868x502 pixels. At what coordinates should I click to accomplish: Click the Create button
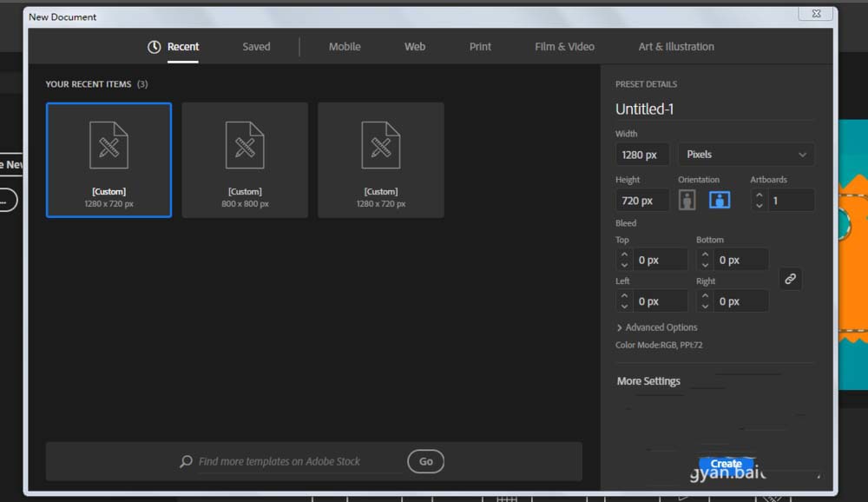pyautogui.click(x=726, y=464)
